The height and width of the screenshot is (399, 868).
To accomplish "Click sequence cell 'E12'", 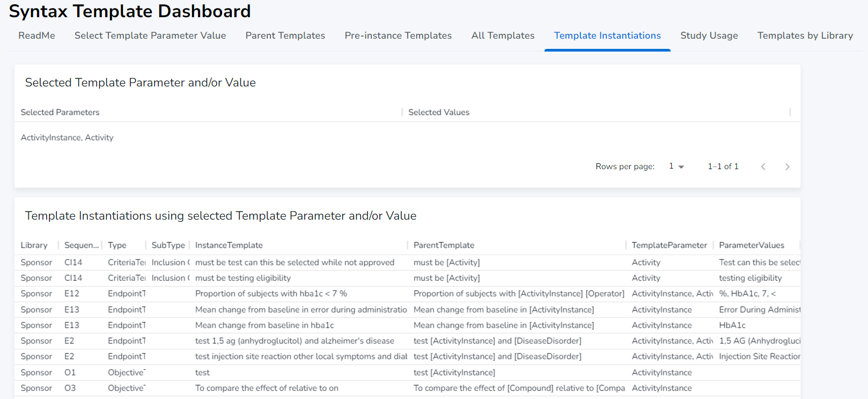I will (x=72, y=294).
